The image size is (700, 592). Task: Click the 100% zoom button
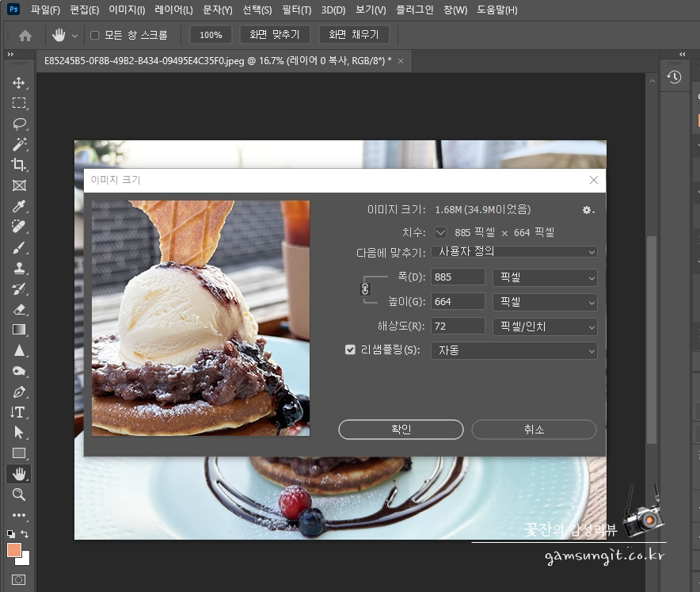pos(211,35)
